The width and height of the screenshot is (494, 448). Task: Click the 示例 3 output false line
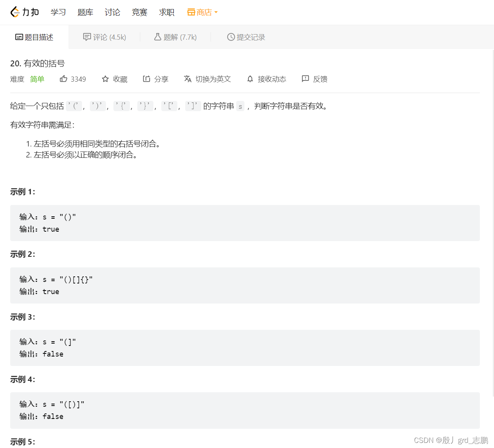pos(41,354)
